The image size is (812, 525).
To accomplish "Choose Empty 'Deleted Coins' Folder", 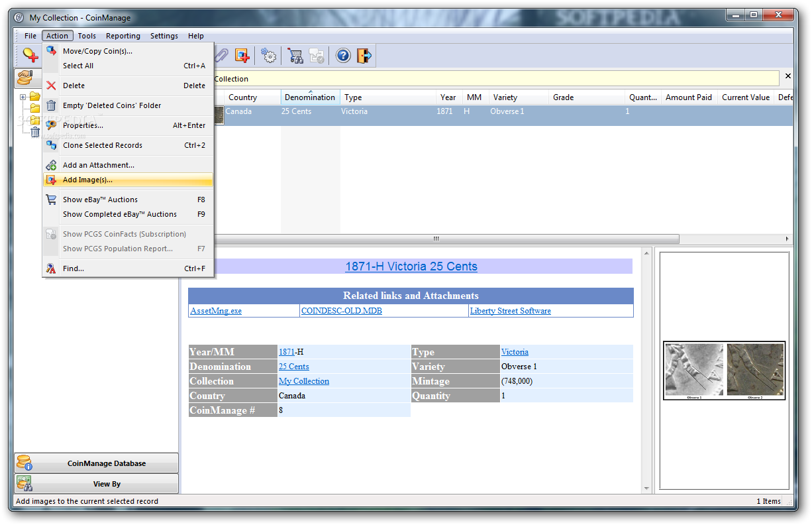I will click(x=128, y=105).
